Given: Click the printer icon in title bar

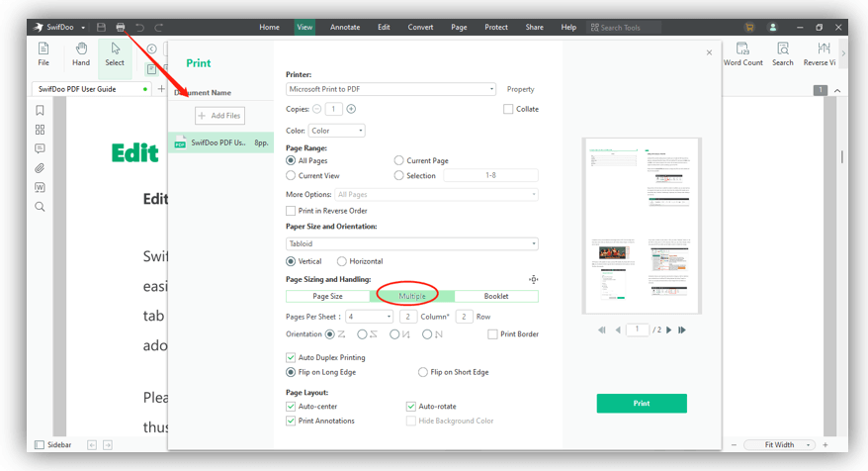Looking at the screenshot, I should [121, 27].
